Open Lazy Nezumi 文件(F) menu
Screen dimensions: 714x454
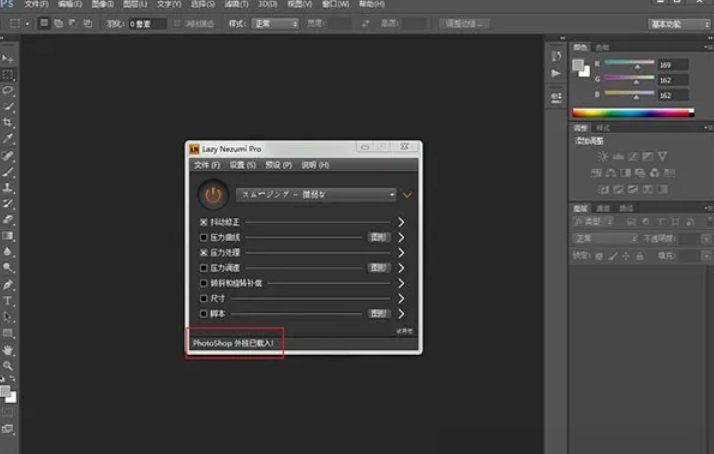point(207,165)
